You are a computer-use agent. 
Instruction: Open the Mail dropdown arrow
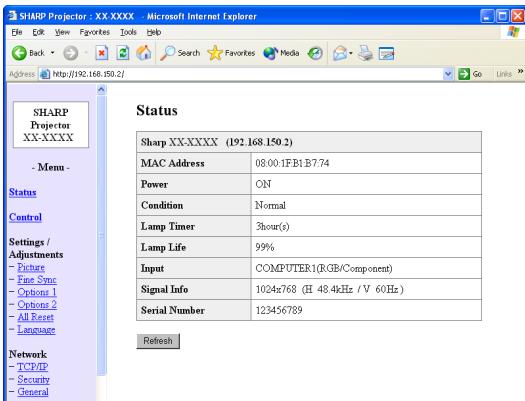351,53
